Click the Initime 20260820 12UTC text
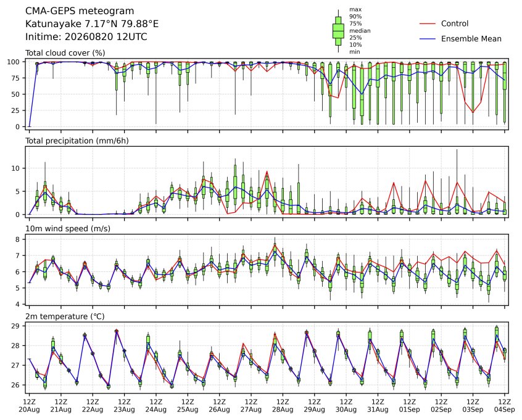Image resolution: width=522 pixels, height=420 pixels. pos(86,36)
